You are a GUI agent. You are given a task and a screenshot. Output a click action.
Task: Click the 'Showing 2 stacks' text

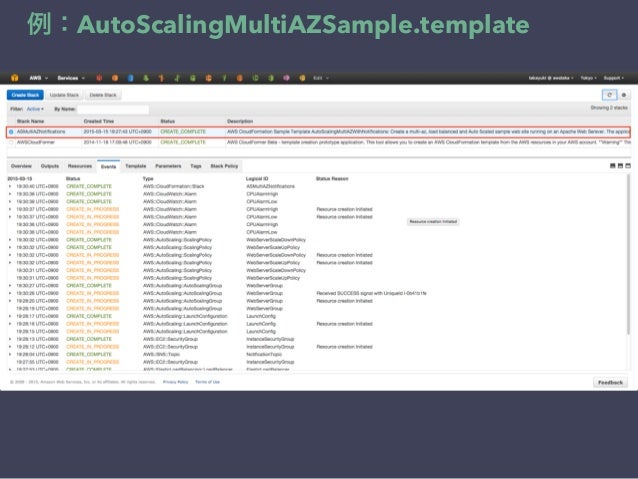tap(609, 108)
